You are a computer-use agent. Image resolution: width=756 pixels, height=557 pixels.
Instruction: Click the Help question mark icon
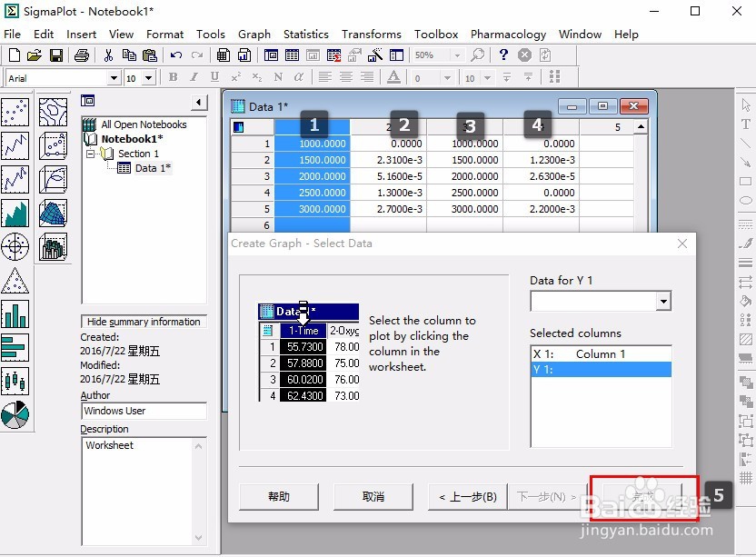click(503, 55)
